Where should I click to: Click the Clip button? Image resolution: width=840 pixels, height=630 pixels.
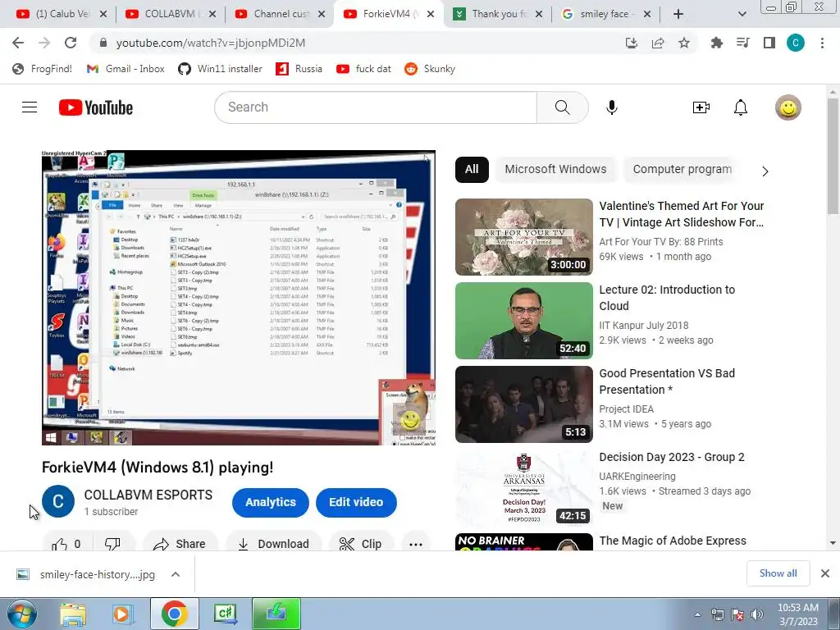361,544
